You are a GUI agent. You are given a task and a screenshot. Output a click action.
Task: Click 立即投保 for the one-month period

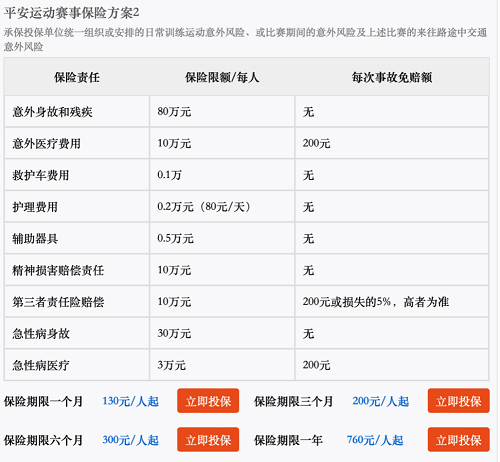click(208, 401)
